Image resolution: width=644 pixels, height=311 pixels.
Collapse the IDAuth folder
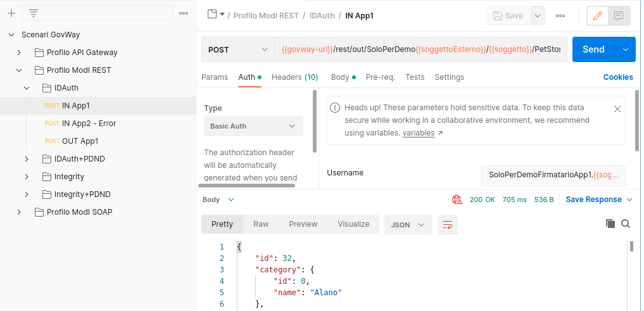click(27, 88)
